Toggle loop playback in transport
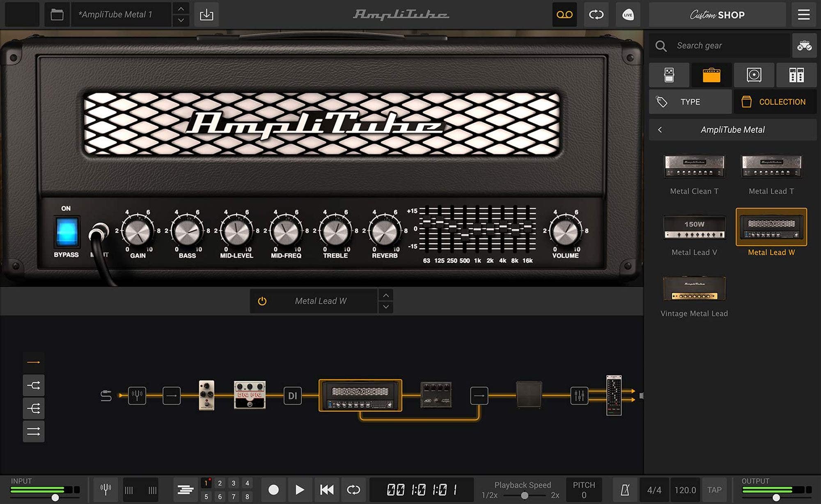This screenshot has width=821, height=504. point(353,490)
